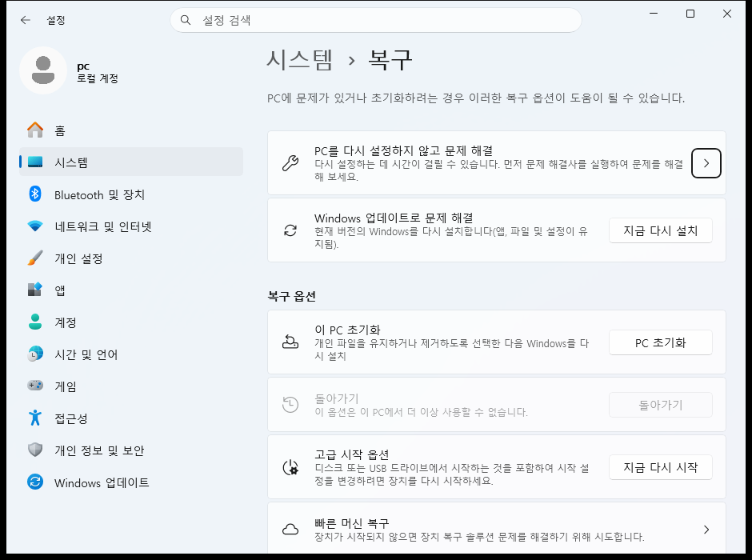The image size is (752, 560).
Task: Click the 지금 다시 설치 button
Action: click(x=660, y=230)
